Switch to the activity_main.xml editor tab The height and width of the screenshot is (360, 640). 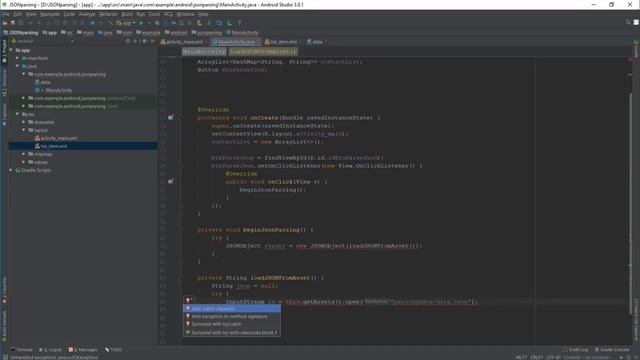pos(182,42)
